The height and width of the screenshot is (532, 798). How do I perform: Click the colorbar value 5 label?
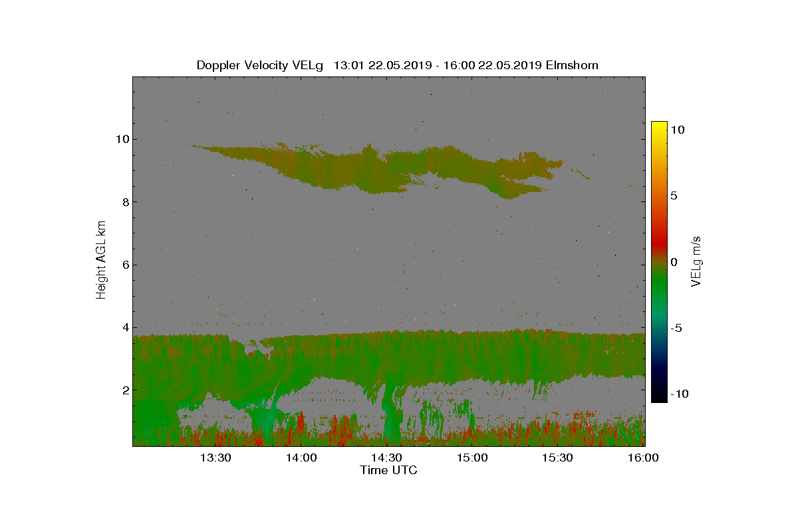[x=674, y=196]
